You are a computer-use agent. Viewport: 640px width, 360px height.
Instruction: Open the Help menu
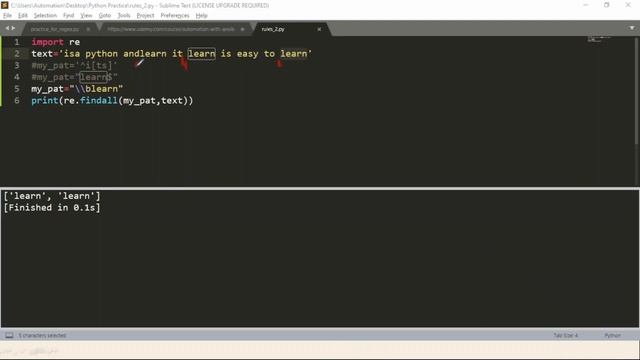[x=201, y=16]
